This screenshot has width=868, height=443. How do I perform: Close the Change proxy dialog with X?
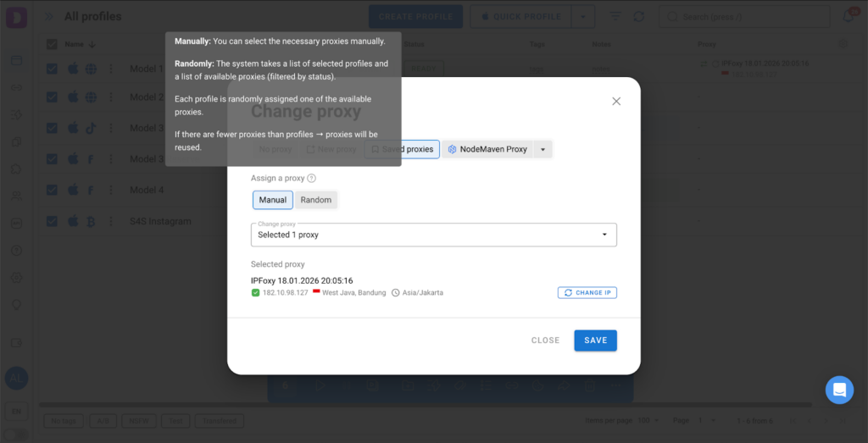coord(616,101)
